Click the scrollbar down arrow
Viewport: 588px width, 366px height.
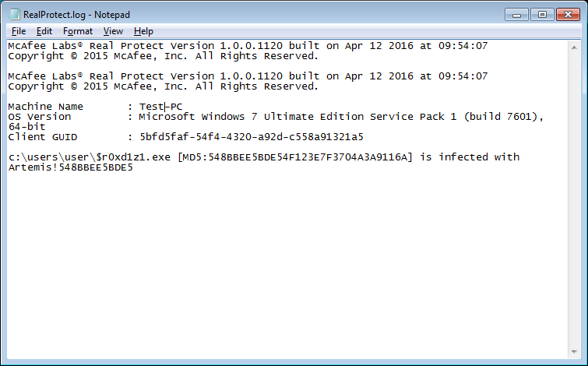574,352
